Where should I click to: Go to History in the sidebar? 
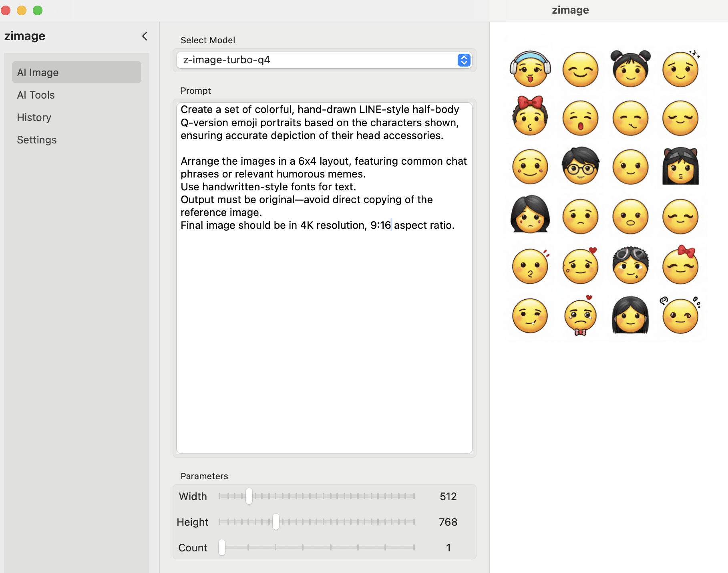[34, 117]
